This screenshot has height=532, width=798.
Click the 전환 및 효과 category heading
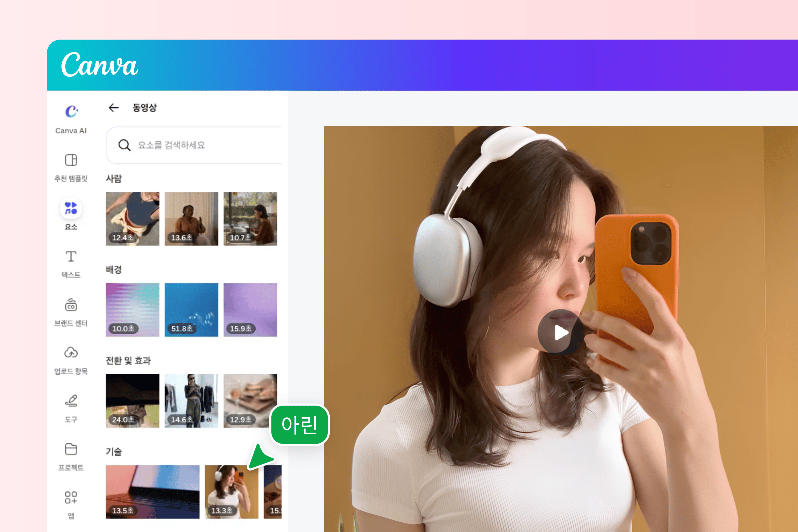pyautogui.click(x=128, y=360)
